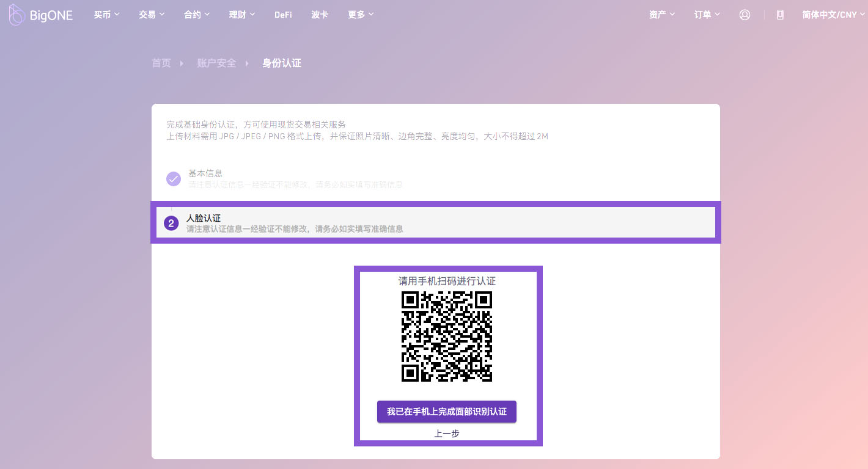
Task: Expand the 理财 dropdown menu
Action: pos(242,15)
